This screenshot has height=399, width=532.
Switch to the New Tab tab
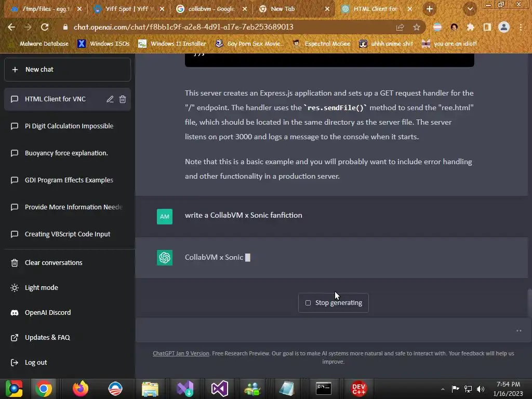click(294, 9)
